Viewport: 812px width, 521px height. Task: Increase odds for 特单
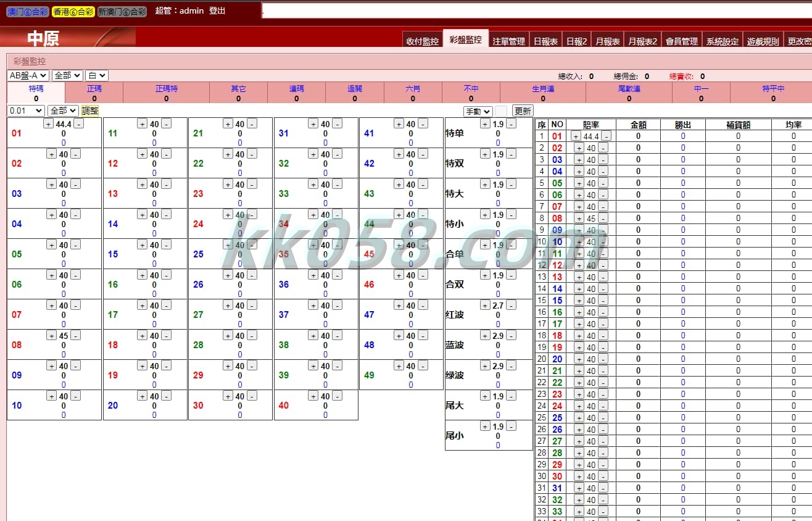tap(486, 124)
